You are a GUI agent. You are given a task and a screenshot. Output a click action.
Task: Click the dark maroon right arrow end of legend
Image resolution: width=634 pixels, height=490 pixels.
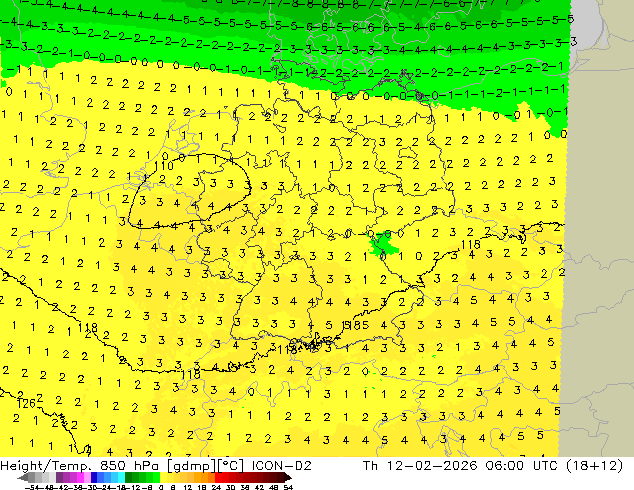coord(288,478)
